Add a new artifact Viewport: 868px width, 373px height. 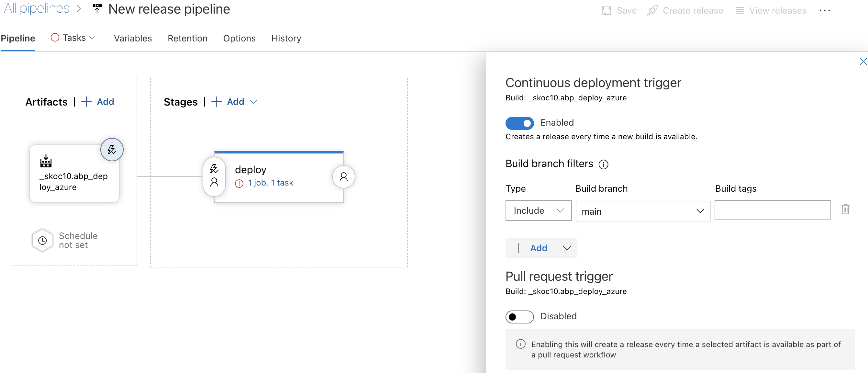98,102
